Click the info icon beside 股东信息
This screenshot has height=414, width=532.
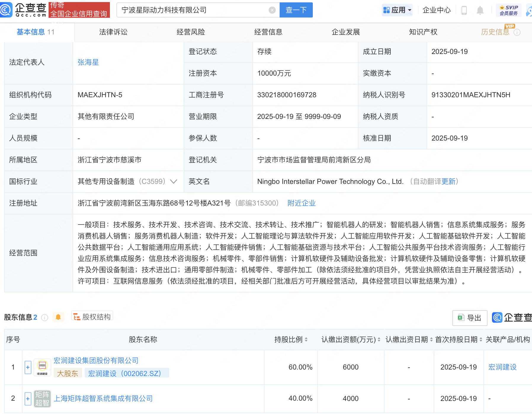click(x=45, y=318)
